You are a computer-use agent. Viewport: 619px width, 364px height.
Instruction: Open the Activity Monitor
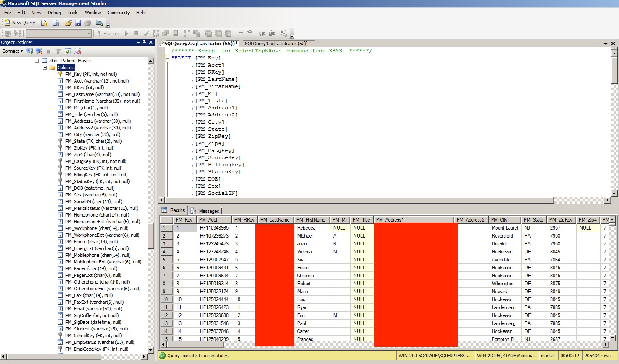(99, 23)
